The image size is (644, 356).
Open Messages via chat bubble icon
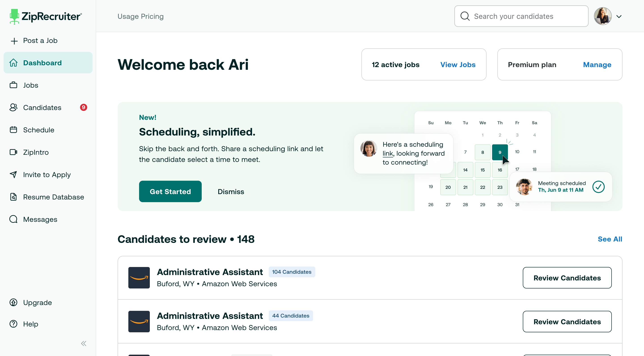[x=13, y=219]
